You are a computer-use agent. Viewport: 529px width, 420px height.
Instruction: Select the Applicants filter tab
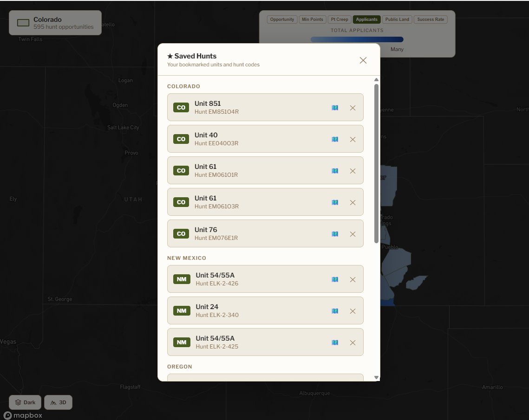366,19
